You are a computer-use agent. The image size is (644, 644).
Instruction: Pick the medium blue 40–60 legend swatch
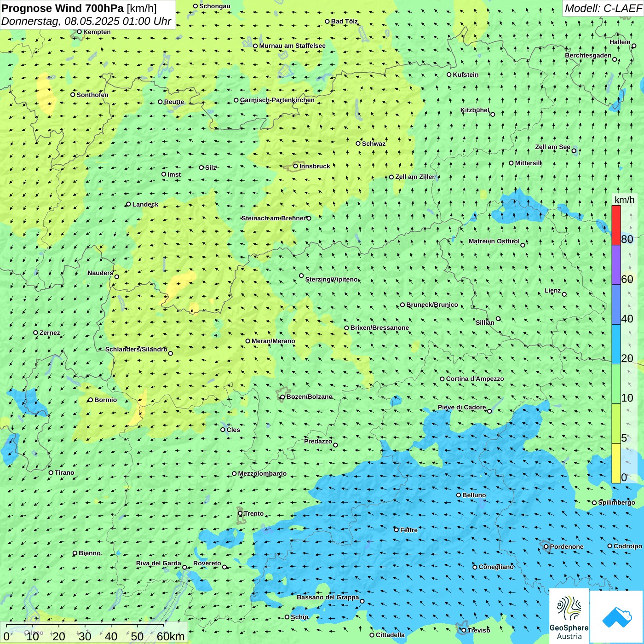[616, 305]
